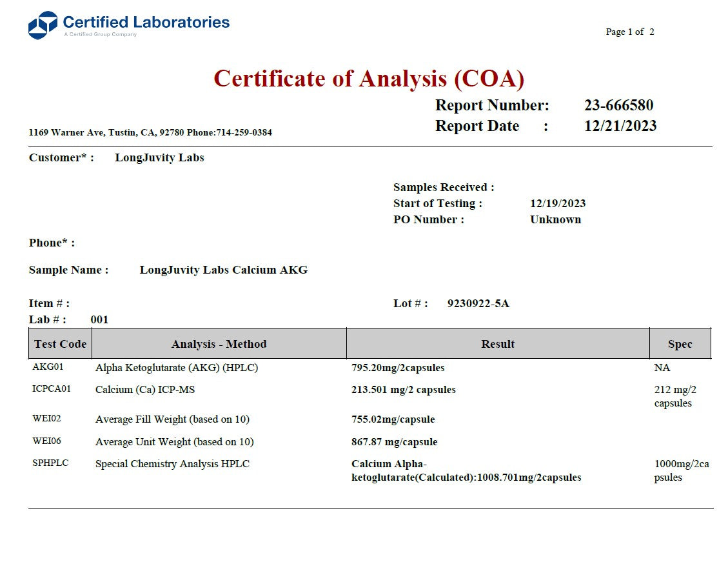
Task: Click the report date 12/21/2023
Action: 620,126
